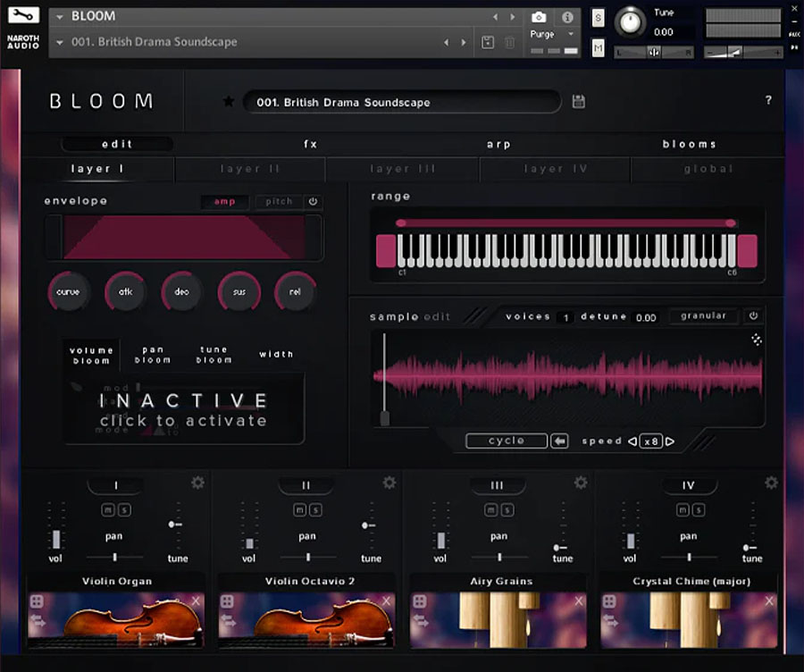This screenshot has height=672, width=804.
Task: Favorite preset with star icon
Action: point(229,102)
